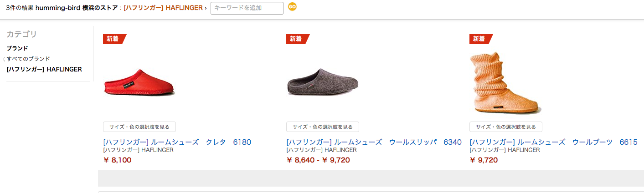Open the ウールブーツ 6615 product link
Screen dimensions: 644x193
[553, 142]
